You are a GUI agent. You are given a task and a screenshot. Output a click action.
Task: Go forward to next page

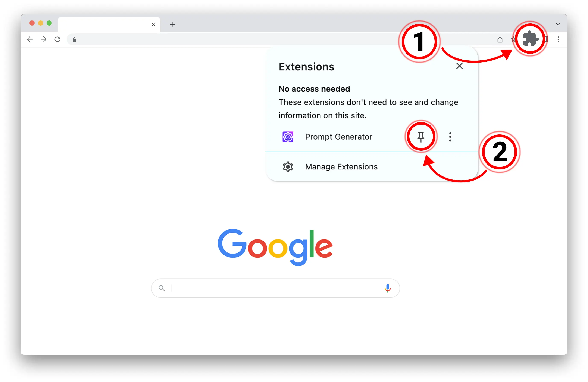pos(44,39)
